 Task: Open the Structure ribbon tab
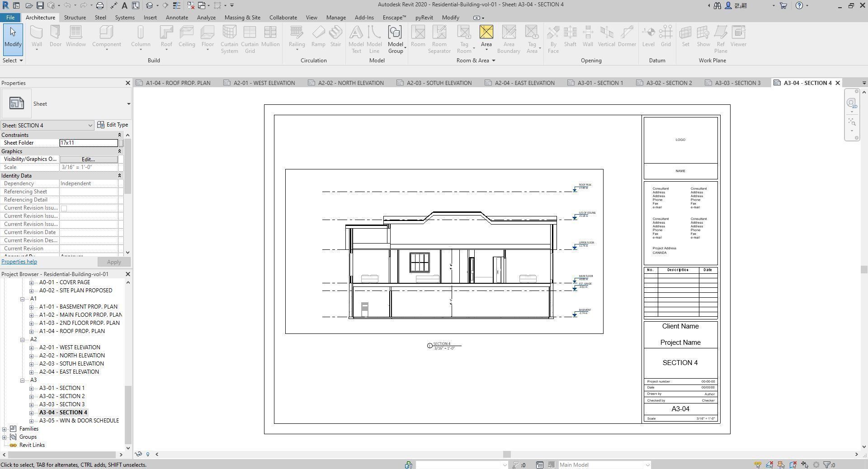coord(75,18)
